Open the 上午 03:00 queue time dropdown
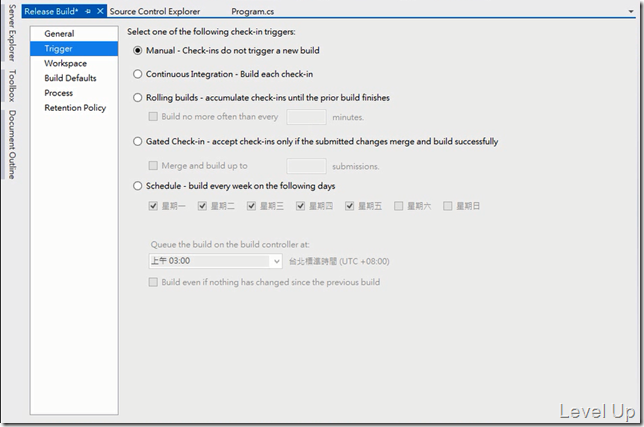The height and width of the screenshot is (427, 644). click(215, 261)
